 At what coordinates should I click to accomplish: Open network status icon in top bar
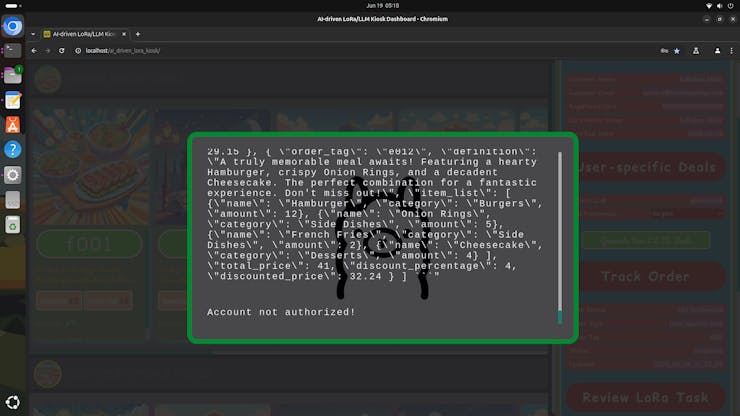(x=709, y=6)
